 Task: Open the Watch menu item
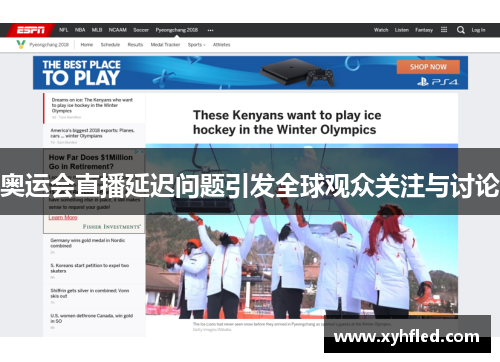coord(381,30)
